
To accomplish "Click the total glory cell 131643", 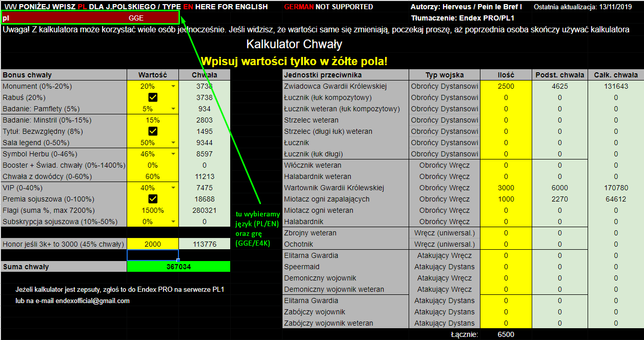I will point(616,86).
